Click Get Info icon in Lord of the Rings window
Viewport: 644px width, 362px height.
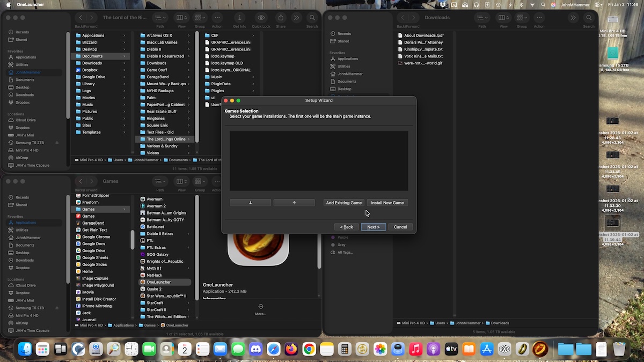tap(239, 18)
